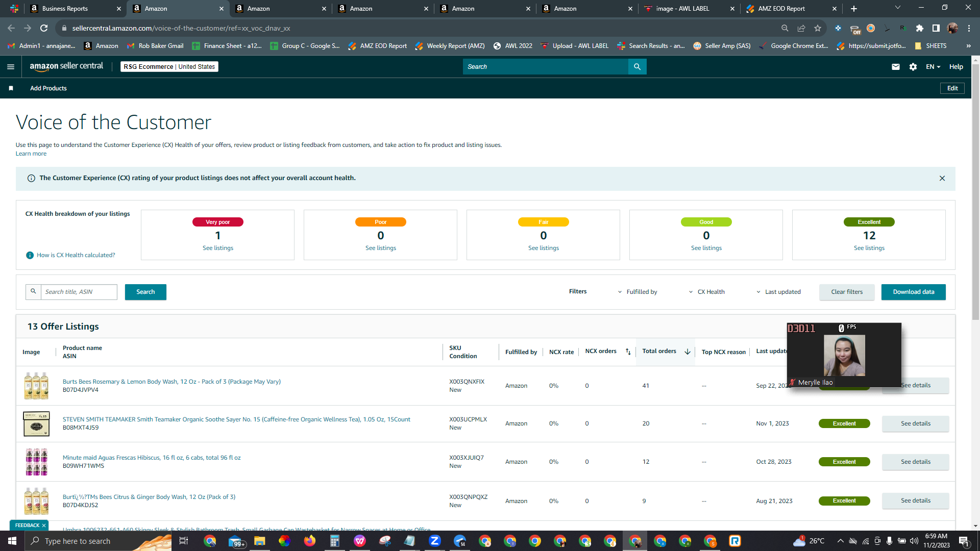Screen dimensions: 980x551
Task: Switch to the Business Reports tab
Action: [76, 9]
